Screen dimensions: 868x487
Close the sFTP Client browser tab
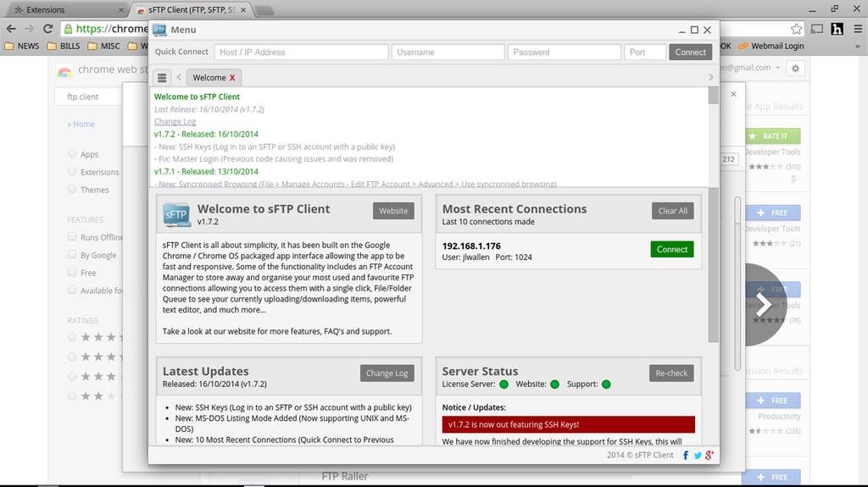243,10
